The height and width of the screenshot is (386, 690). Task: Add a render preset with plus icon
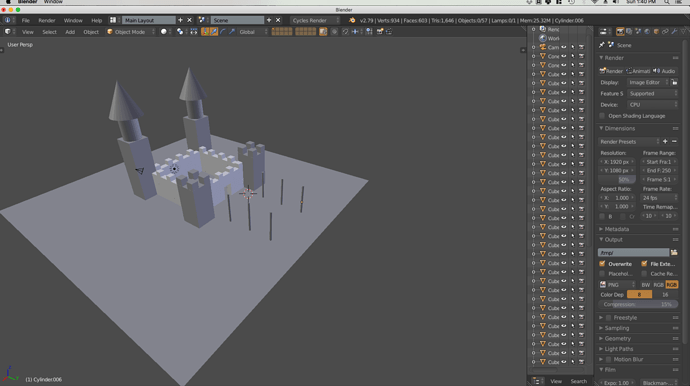(x=665, y=142)
